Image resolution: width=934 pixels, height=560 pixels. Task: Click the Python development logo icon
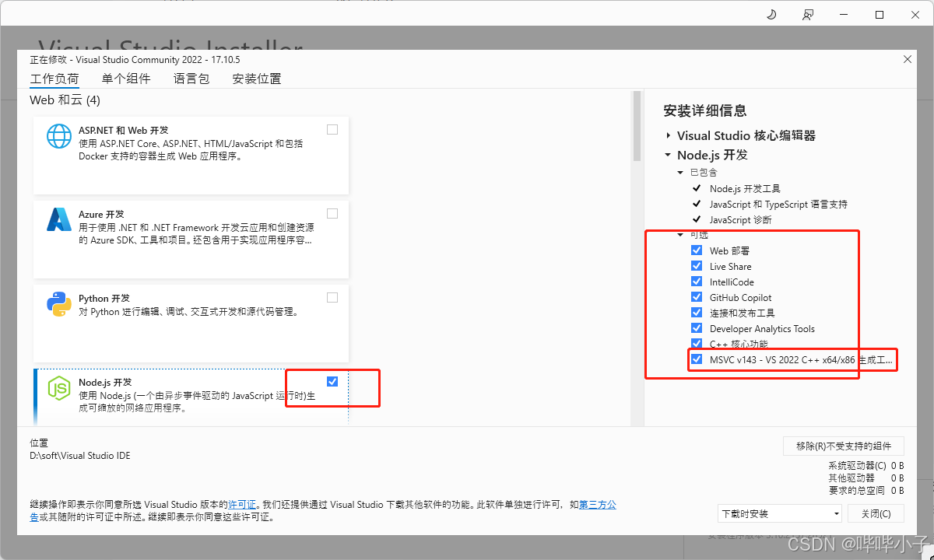tap(59, 304)
